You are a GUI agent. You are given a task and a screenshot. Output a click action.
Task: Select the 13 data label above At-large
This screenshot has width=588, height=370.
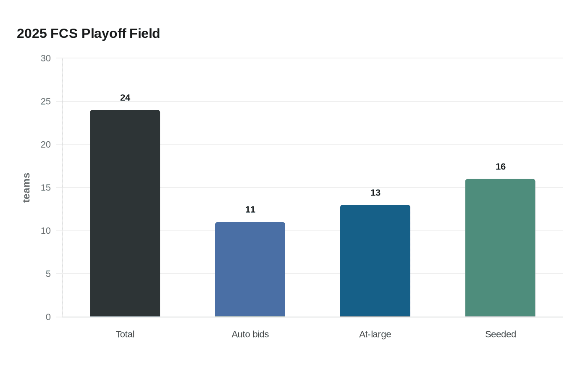point(375,193)
